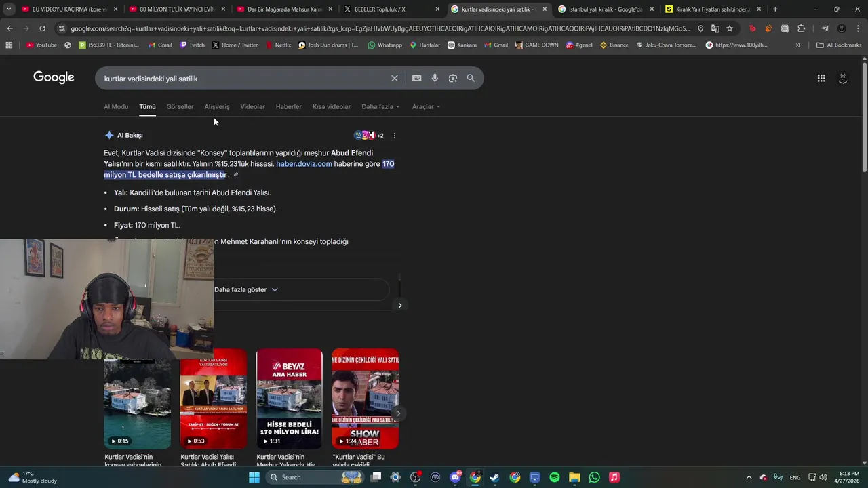Expand AI overview with Daha fazla göster

(246, 289)
